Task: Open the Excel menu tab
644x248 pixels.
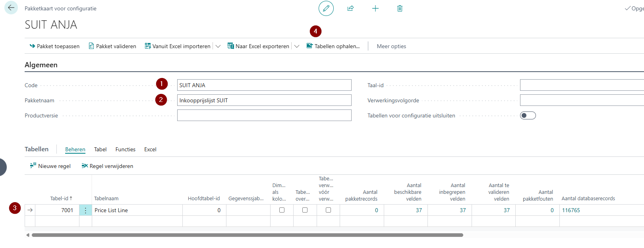Action: point(150,149)
